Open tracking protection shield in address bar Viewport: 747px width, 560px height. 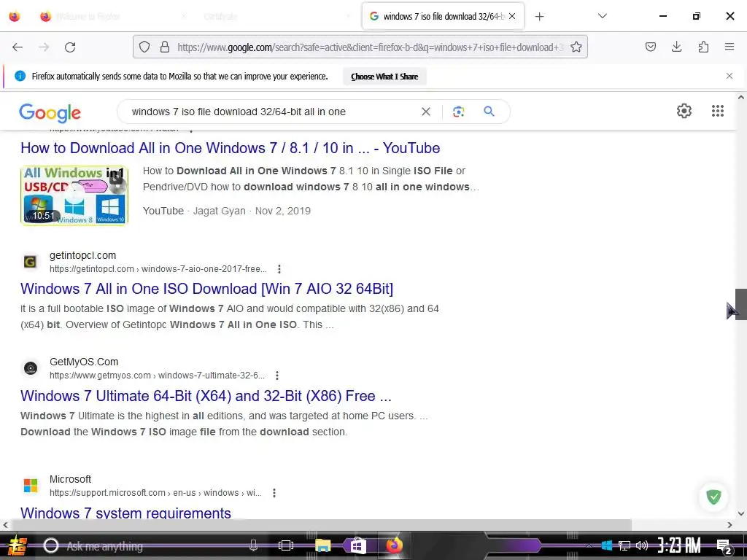[x=144, y=47]
